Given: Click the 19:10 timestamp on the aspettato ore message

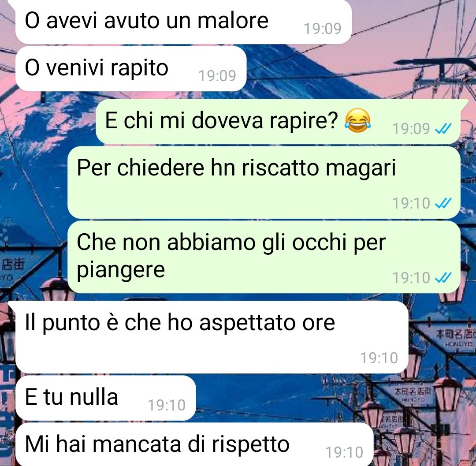Looking at the screenshot, I should [379, 358].
